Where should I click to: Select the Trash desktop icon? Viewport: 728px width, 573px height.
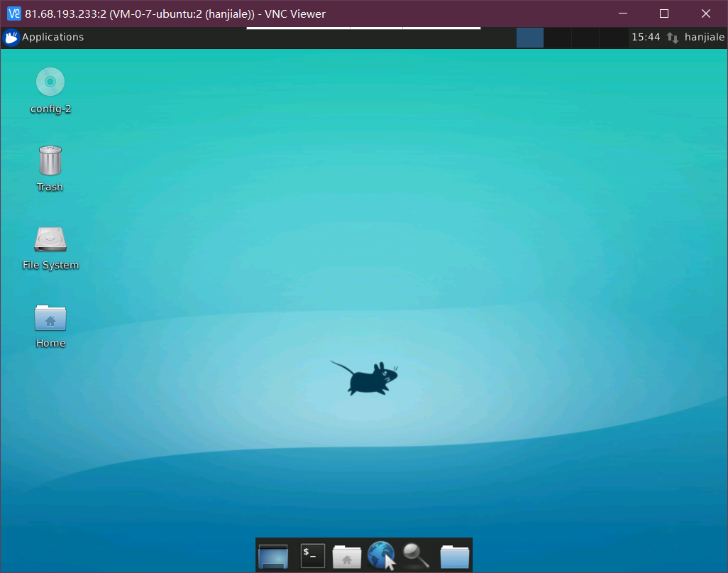[x=50, y=160]
